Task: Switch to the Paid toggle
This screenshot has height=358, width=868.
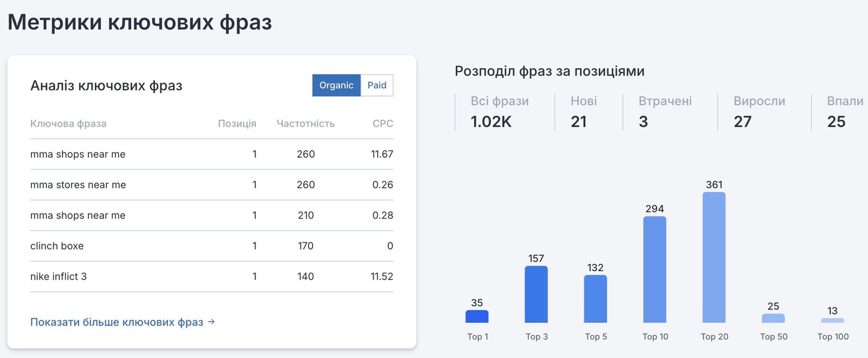Action: coord(377,85)
